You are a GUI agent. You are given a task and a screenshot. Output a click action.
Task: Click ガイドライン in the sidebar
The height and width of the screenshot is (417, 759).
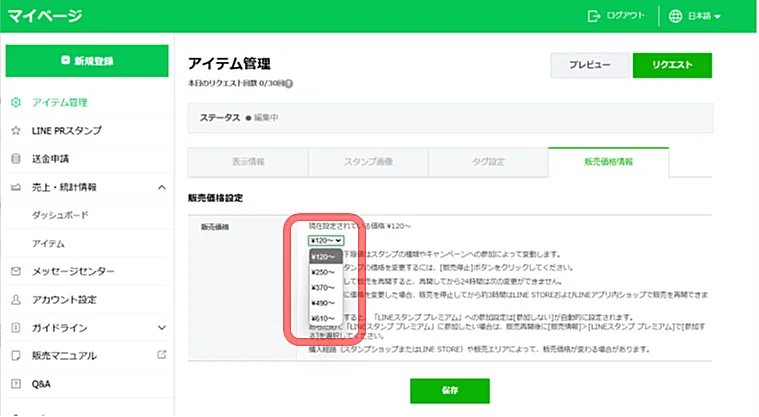point(60,328)
